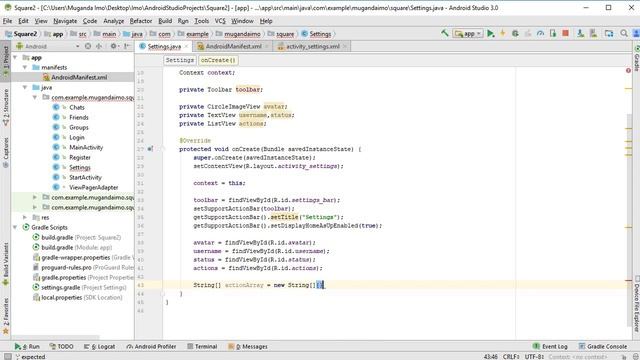This screenshot has width=640, height=360.
Task: Open AVD Manager icon in toolbar
Action: pos(580,33)
